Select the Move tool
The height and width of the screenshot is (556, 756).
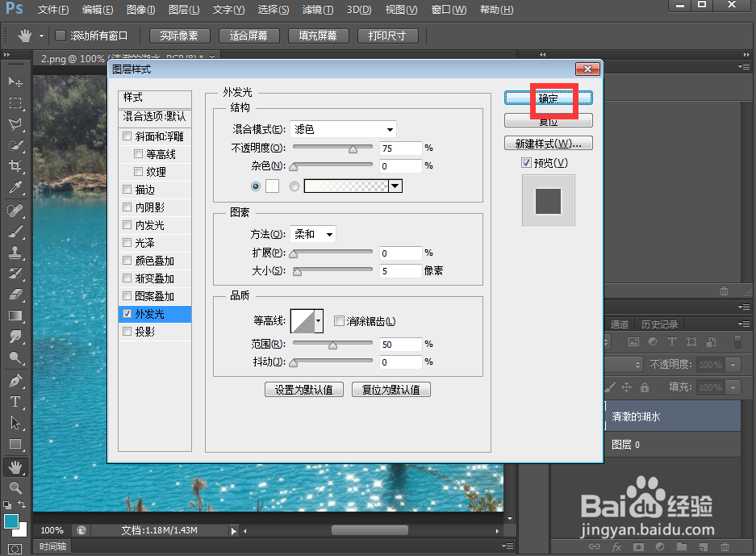click(x=16, y=82)
